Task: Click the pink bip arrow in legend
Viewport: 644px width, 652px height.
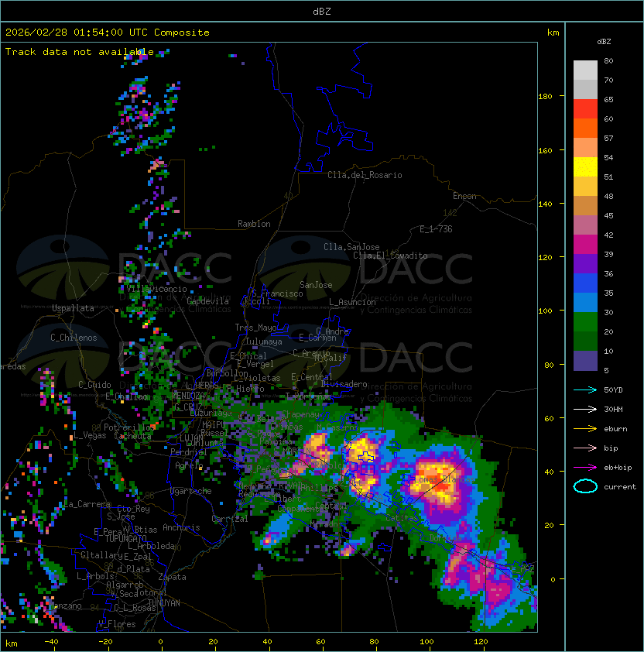Action: pos(585,448)
